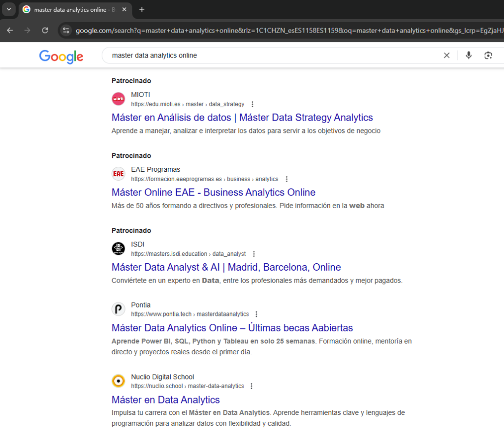Click the edu.mioti.es URL breadcrumb
504x436 pixels.
(x=188, y=104)
